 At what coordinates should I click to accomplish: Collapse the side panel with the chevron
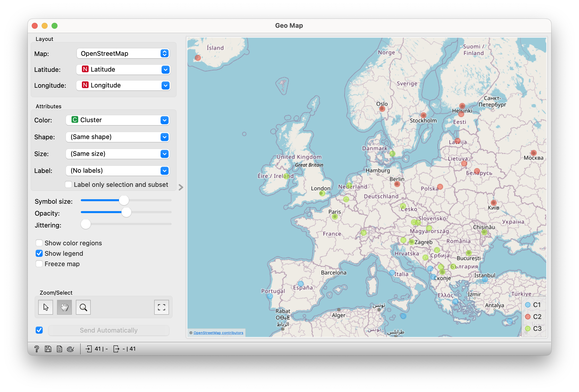[x=181, y=187]
